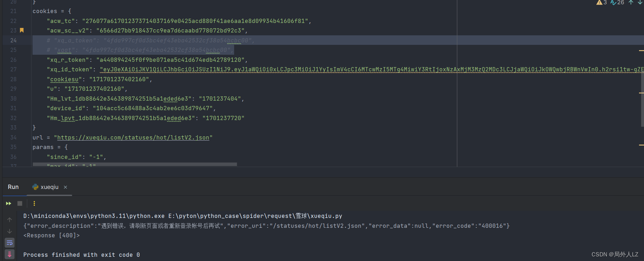
Task: Click the <Response [400]> output
Action: point(52,235)
